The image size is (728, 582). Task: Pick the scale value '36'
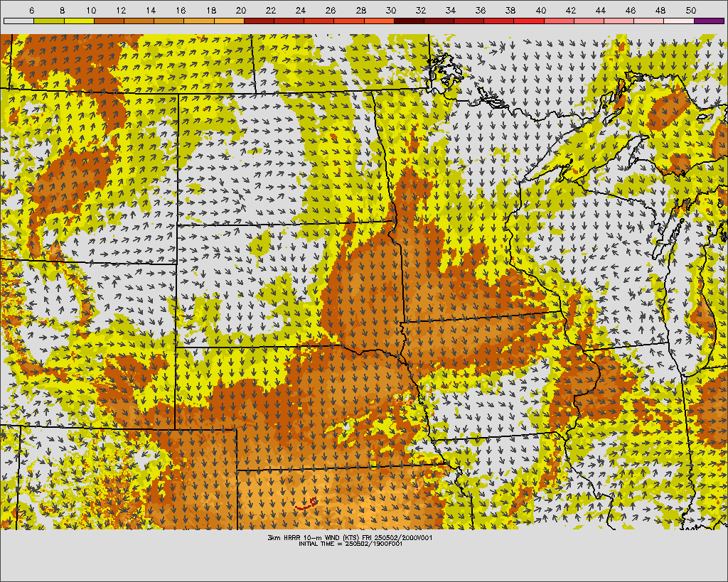(481, 10)
